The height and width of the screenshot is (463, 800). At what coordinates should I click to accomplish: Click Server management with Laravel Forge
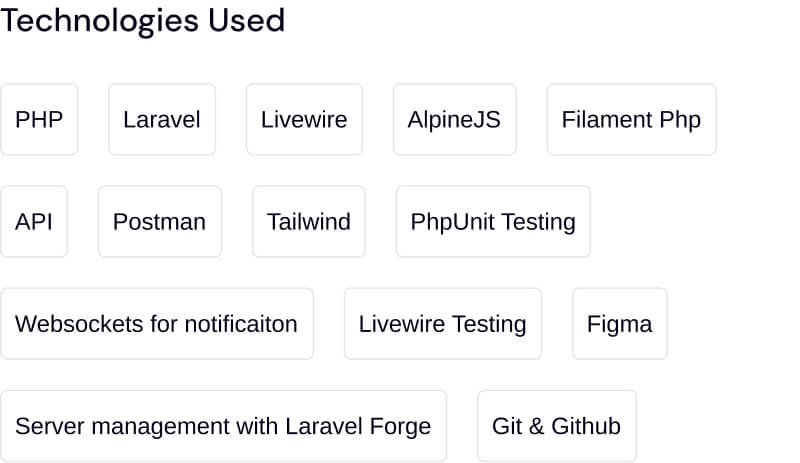coord(223,426)
